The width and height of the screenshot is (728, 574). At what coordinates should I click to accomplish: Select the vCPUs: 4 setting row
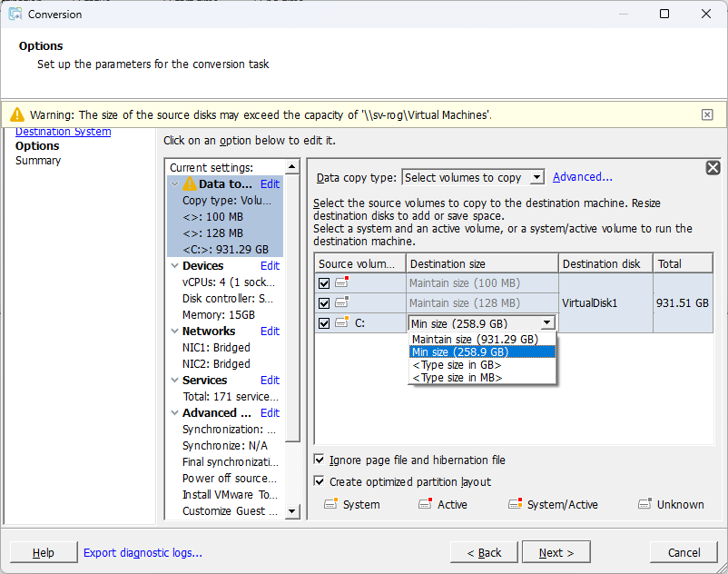[x=229, y=282]
